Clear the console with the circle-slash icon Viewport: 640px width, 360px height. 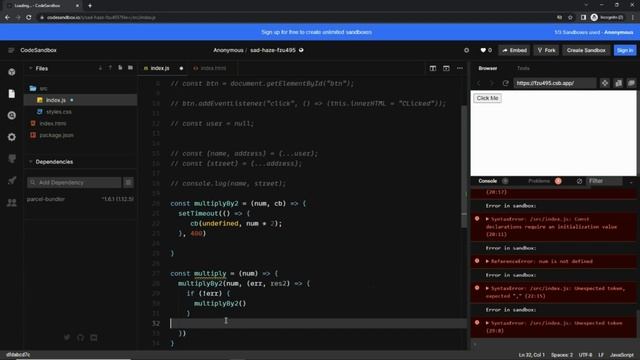coord(579,181)
